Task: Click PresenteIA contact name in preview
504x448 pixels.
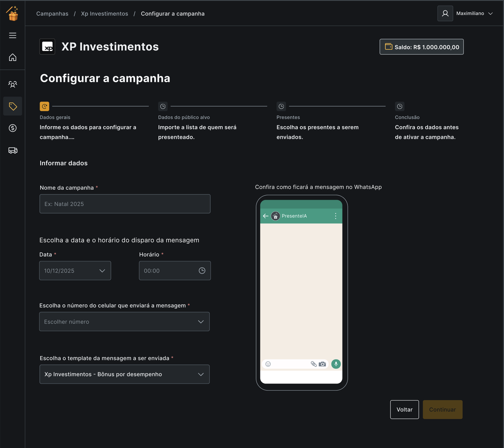Action: [x=294, y=216]
